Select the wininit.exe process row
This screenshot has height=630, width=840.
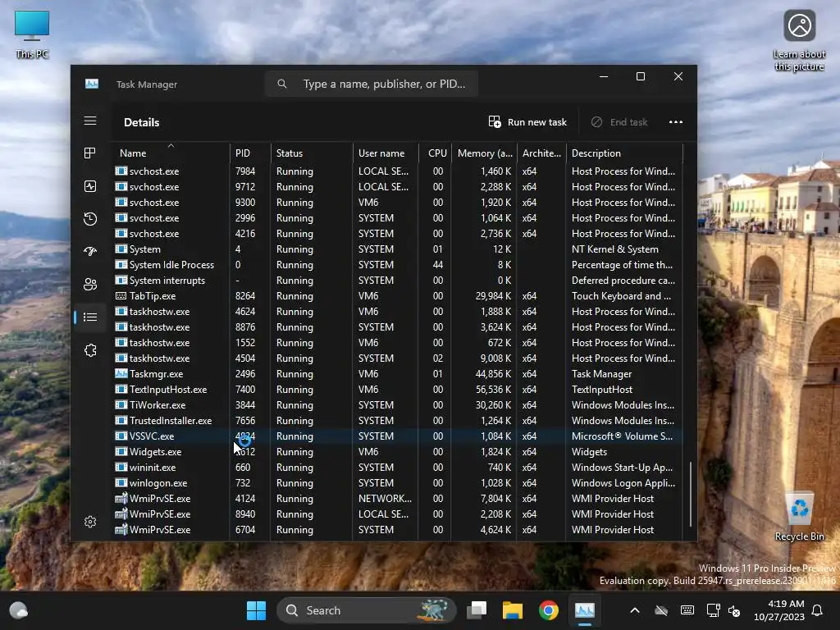pos(398,467)
